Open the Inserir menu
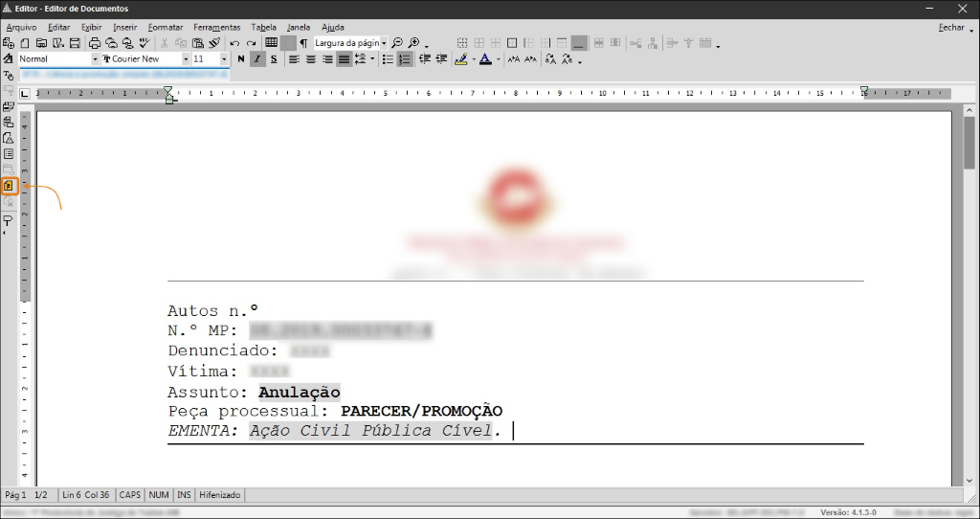 [125, 27]
